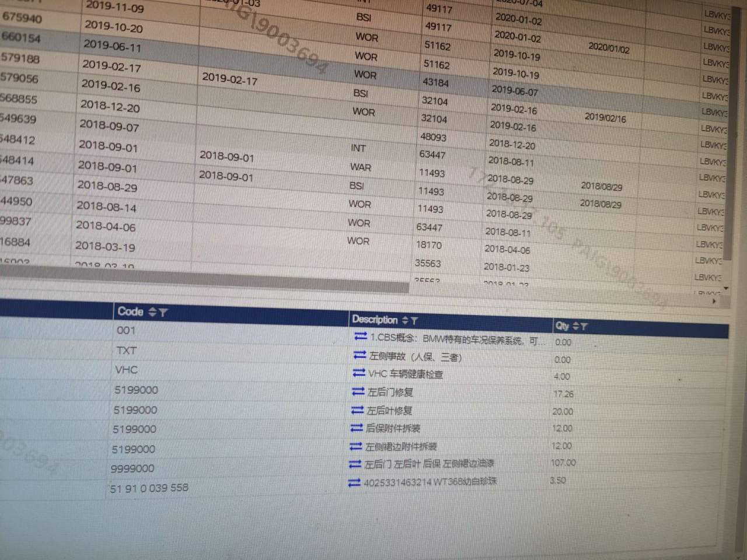Click the date cell 2019-06-11
Viewport: 747px width, 560px height.
point(112,45)
